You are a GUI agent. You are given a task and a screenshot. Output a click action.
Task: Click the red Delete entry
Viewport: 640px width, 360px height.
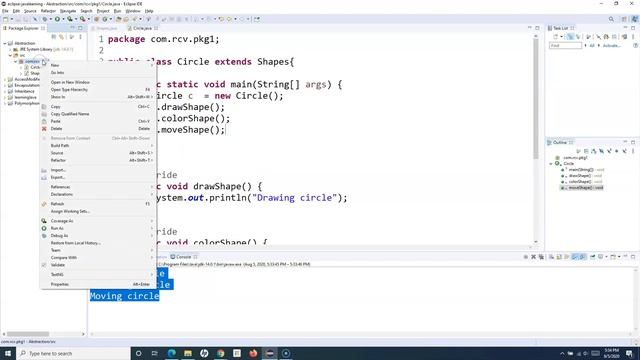pos(98,129)
